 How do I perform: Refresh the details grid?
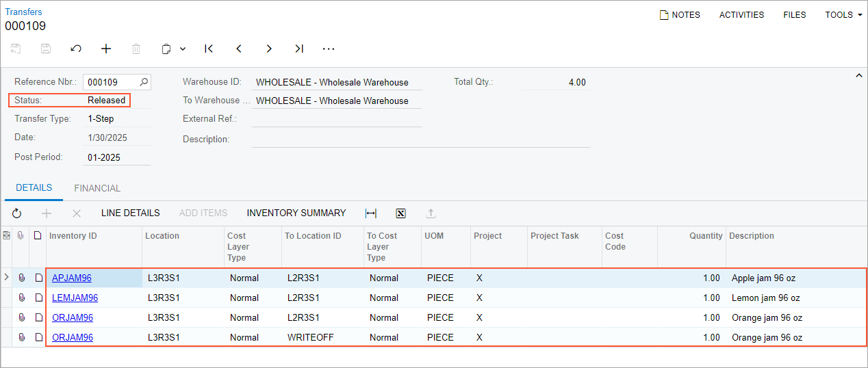coord(17,213)
